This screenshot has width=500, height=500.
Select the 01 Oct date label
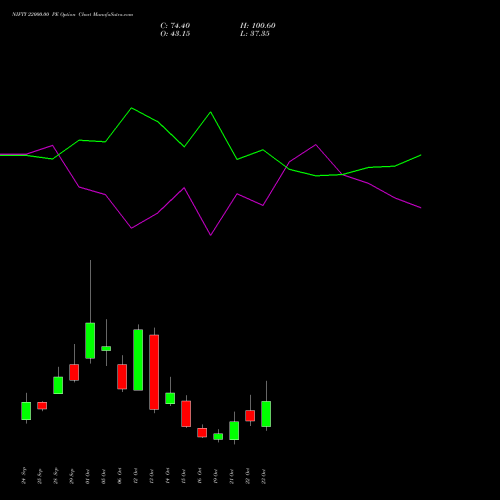pyautogui.click(x=88, y=476)
